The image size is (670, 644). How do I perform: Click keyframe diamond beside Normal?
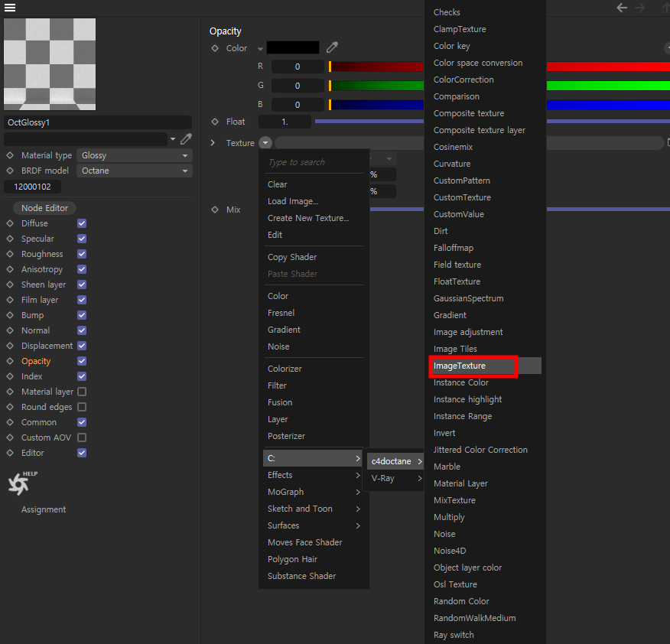point(10,330)
